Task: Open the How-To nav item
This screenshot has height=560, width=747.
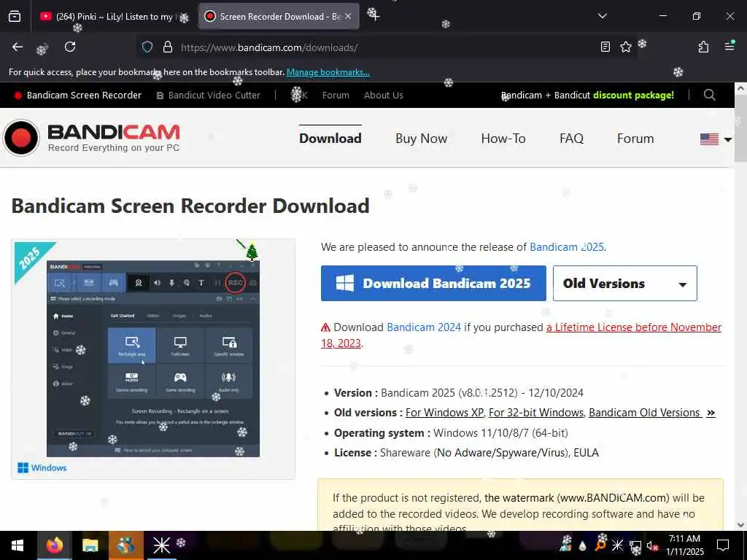Action: point(503,139)
